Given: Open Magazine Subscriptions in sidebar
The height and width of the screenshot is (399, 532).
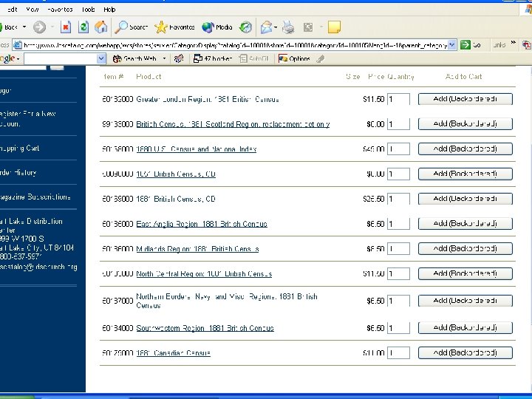Looking at the screenshot, I should (35, 197).
